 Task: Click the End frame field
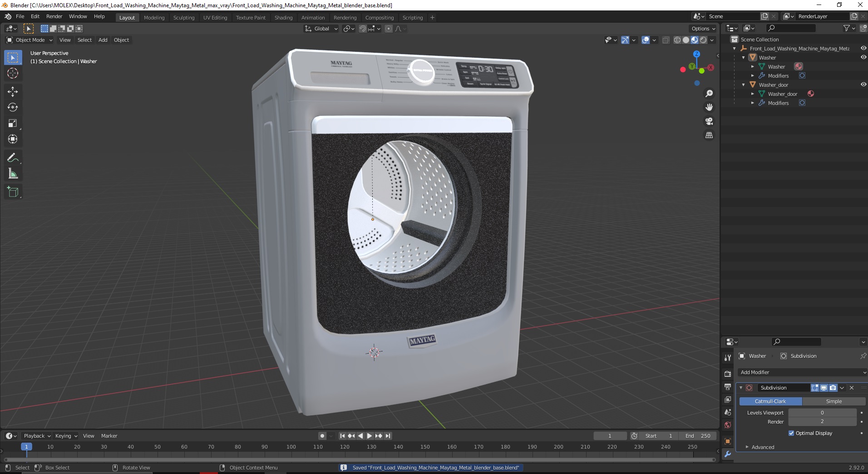point(698,436)
